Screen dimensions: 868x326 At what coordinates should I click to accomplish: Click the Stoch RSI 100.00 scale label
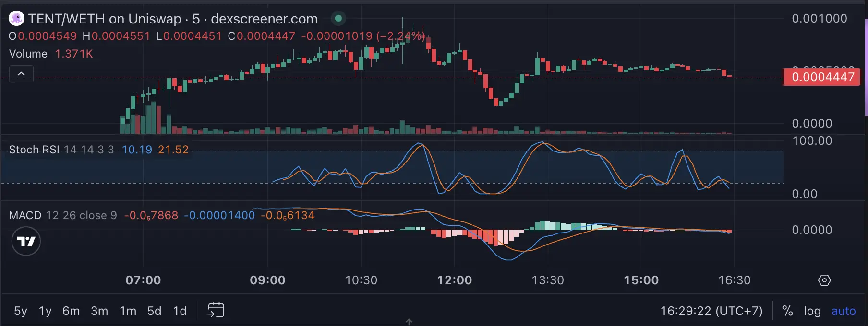click(812, 141)
